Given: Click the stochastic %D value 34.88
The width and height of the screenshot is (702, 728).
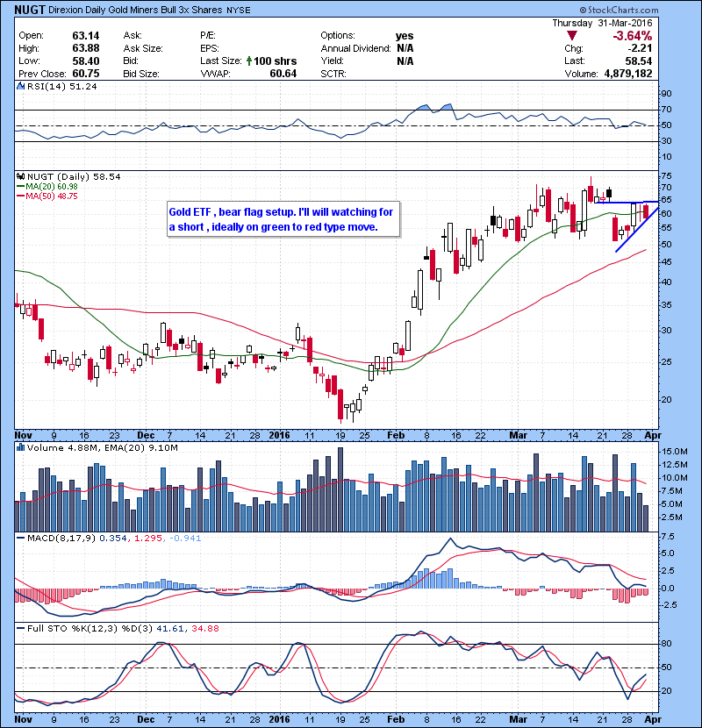Looking at the screenshot, I should (x=204, y=628).
